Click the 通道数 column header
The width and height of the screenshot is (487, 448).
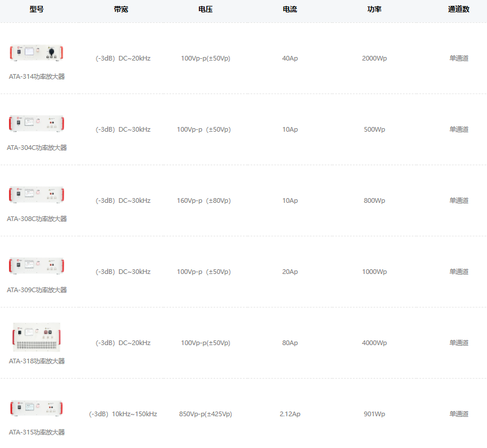(x=459, y=9)
